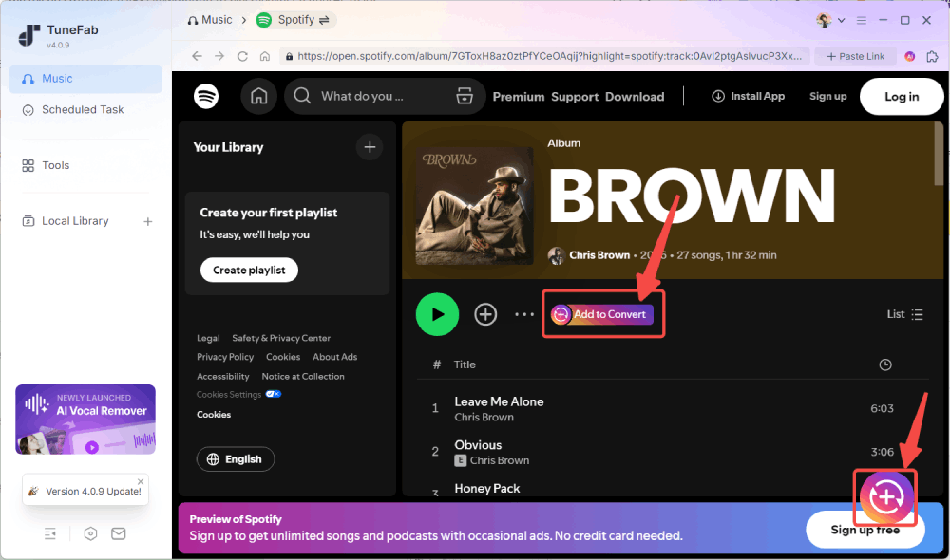
Task: Go to Spotify Home
Action: click(258, 96)
